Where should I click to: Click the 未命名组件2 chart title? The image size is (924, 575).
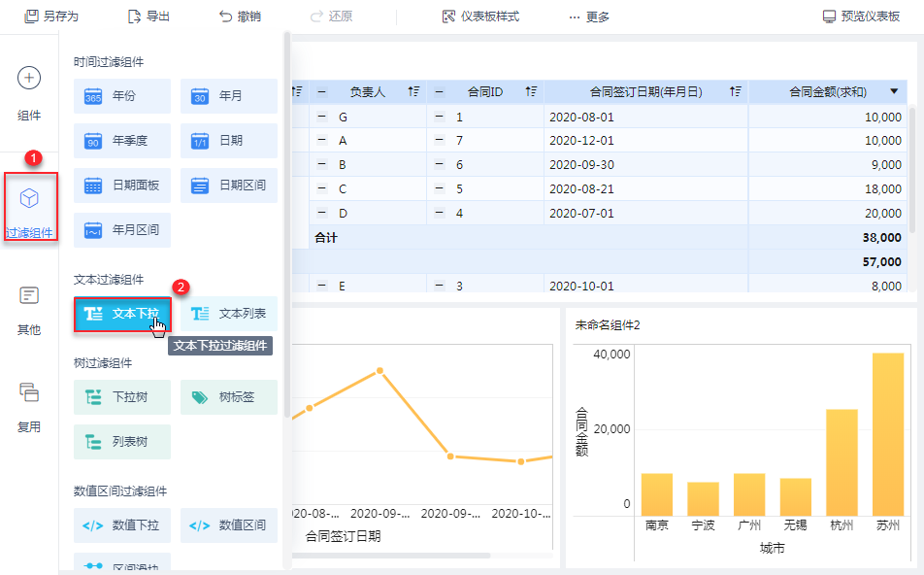point(607,325)
